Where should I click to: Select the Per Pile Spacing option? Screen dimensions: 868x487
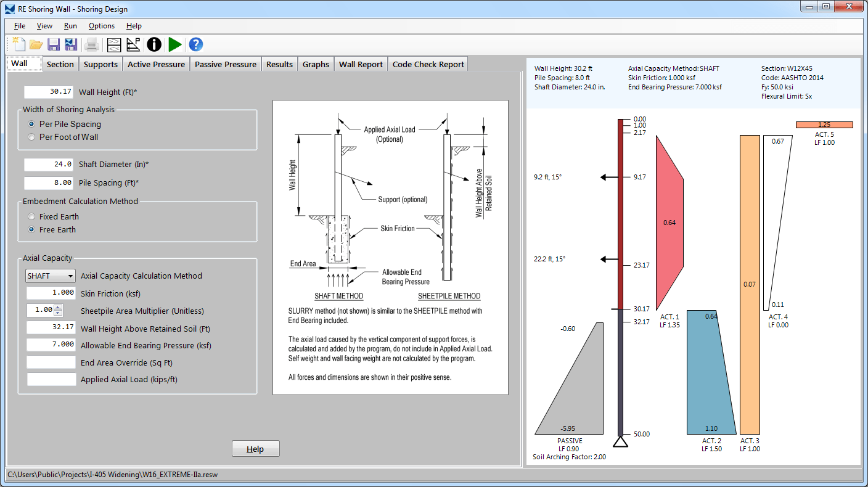31,124
